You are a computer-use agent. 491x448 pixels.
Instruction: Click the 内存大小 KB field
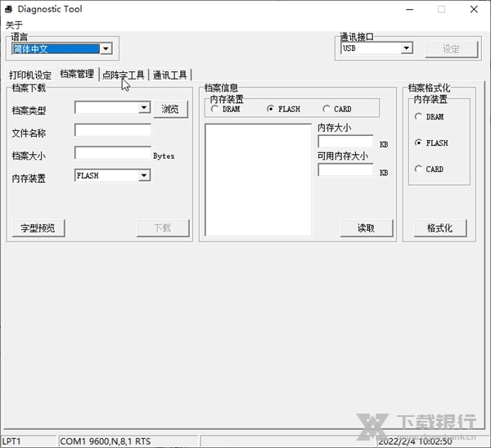click(x=345, y=142)
